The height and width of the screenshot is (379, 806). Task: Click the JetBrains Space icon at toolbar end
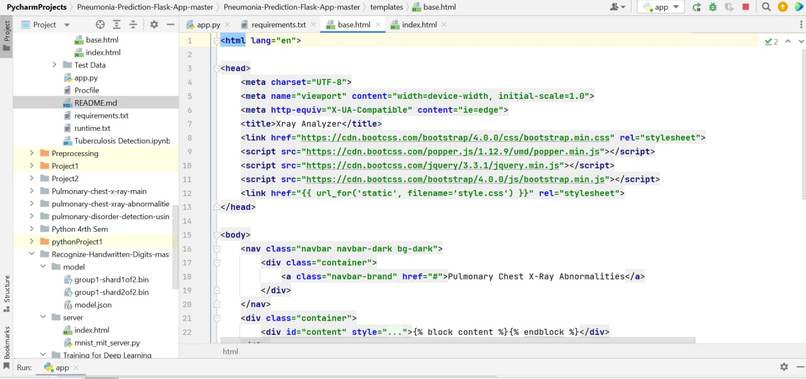[x=798, y=7]
